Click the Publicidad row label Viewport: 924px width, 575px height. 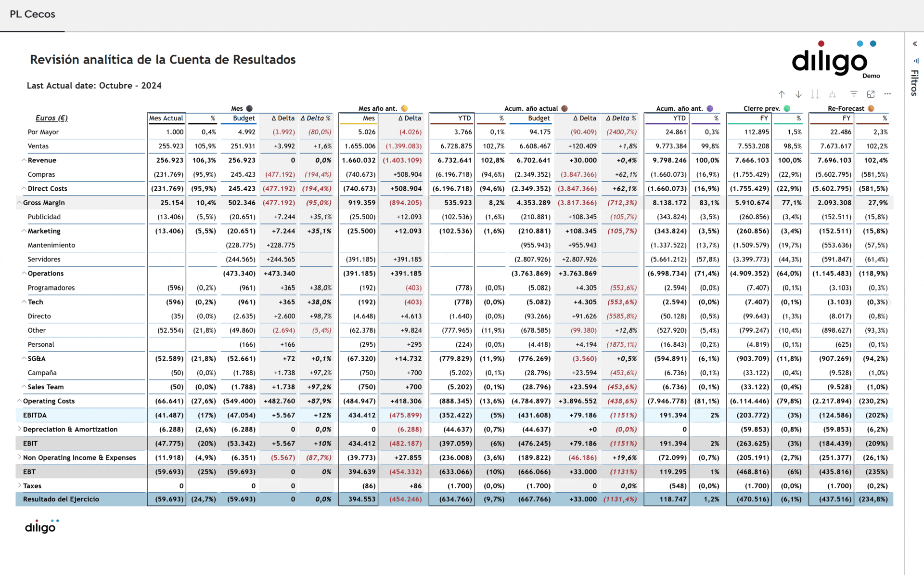click(x=44, y=217)
